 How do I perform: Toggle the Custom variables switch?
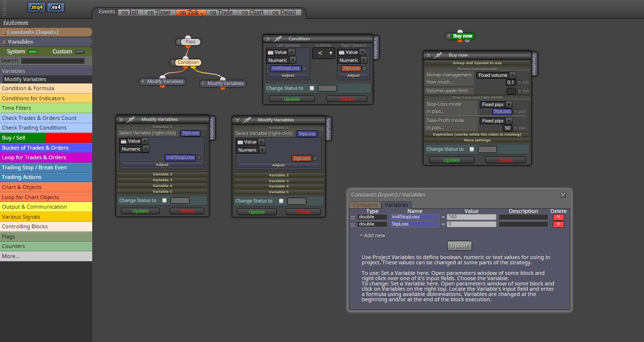click(80, 52)
